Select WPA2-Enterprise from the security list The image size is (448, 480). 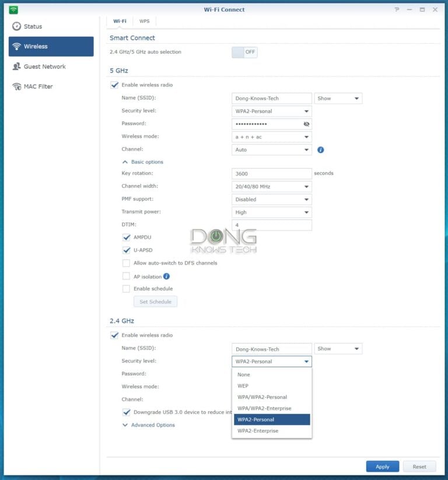(x=258, y=431)
